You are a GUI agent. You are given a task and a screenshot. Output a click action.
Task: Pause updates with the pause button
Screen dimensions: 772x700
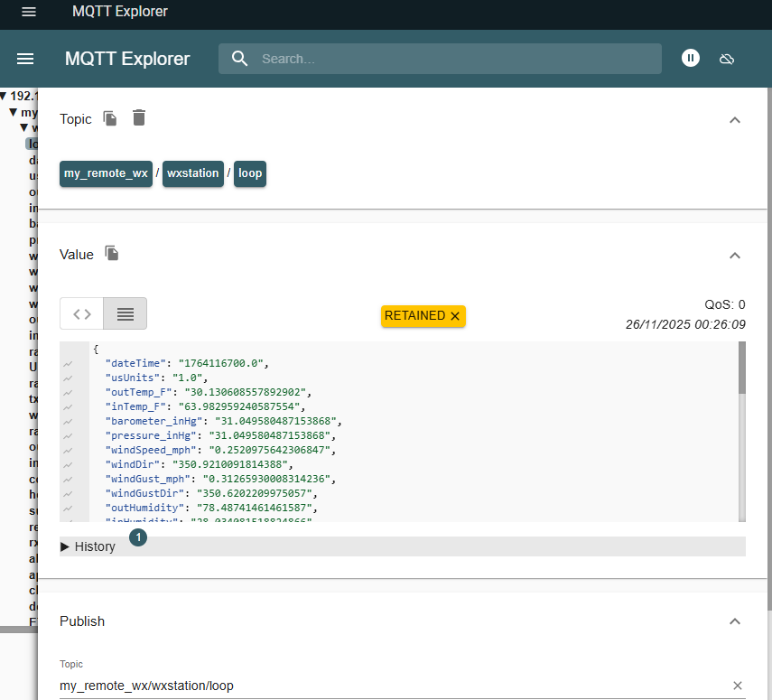tap(690, 58)
